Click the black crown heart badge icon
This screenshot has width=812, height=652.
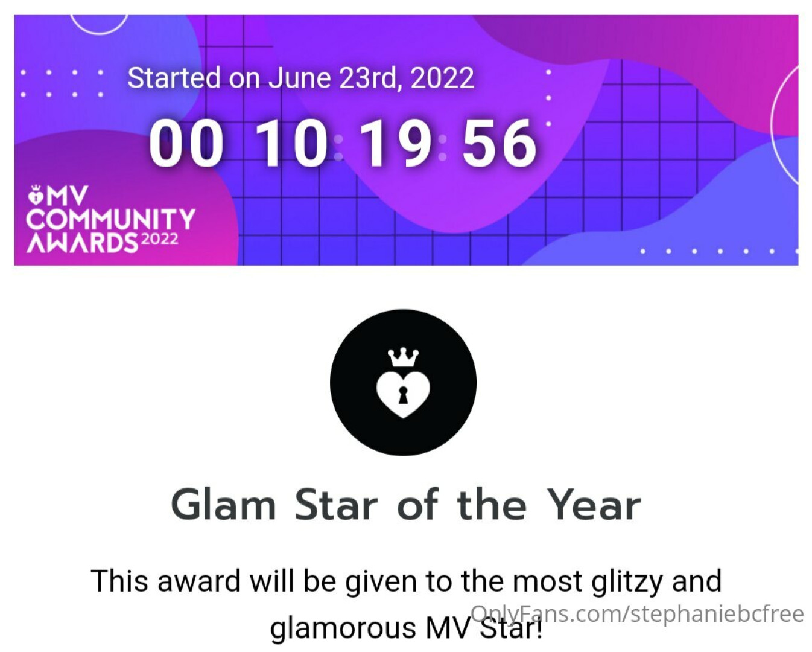403,383
